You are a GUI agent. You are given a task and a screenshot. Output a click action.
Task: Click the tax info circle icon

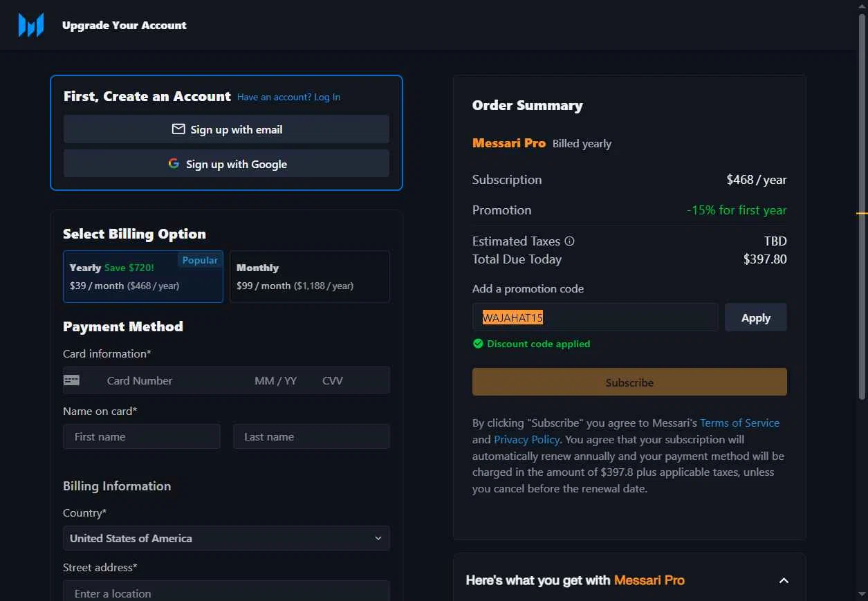570,241
